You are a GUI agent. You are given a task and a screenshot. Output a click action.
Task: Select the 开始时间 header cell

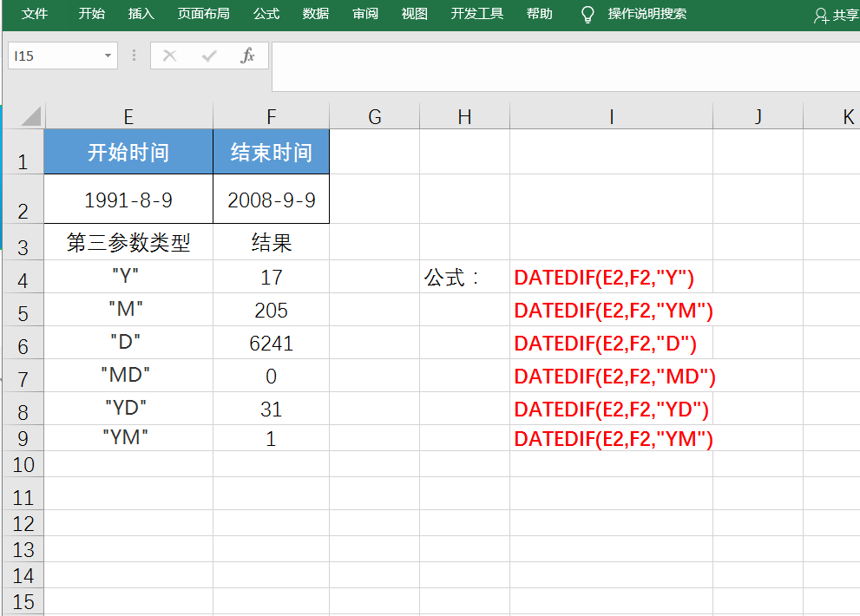point(128,152)
